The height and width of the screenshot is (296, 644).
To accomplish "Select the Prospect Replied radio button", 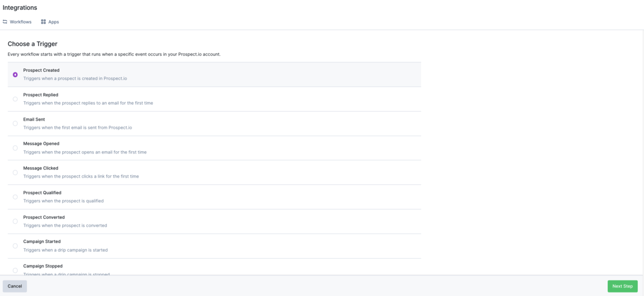I will (x=15, y=99).
